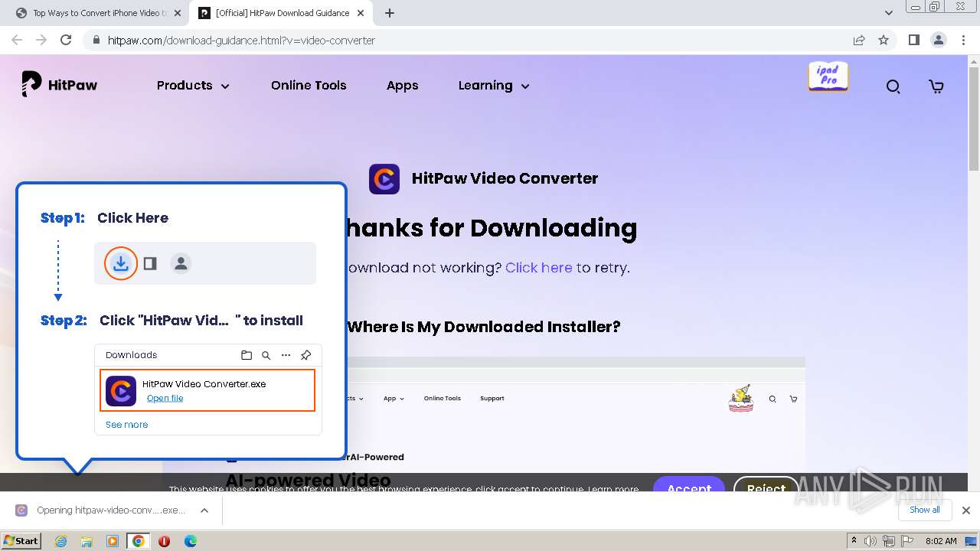The image size is (980, 551).
Task: Bookmark this page with the star icon
Action: 884,40
